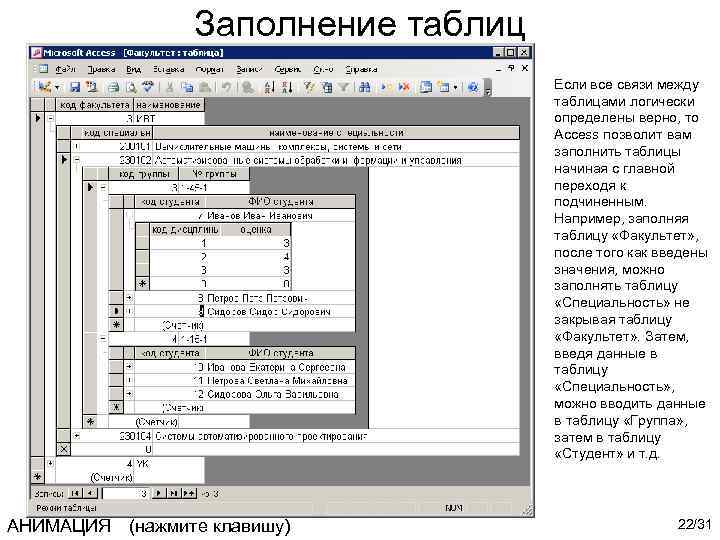Expand the УК faculty row
Image resolution: width=720 pixels, height=540 pixels.
pos(51,464)
